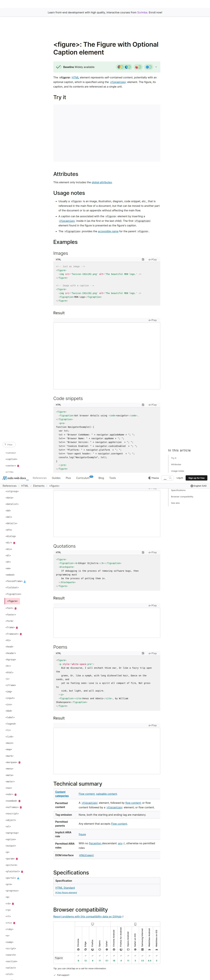The image size is (210, 980).
Task: Click Sign up for free button
Action: (x=196, y=478)
